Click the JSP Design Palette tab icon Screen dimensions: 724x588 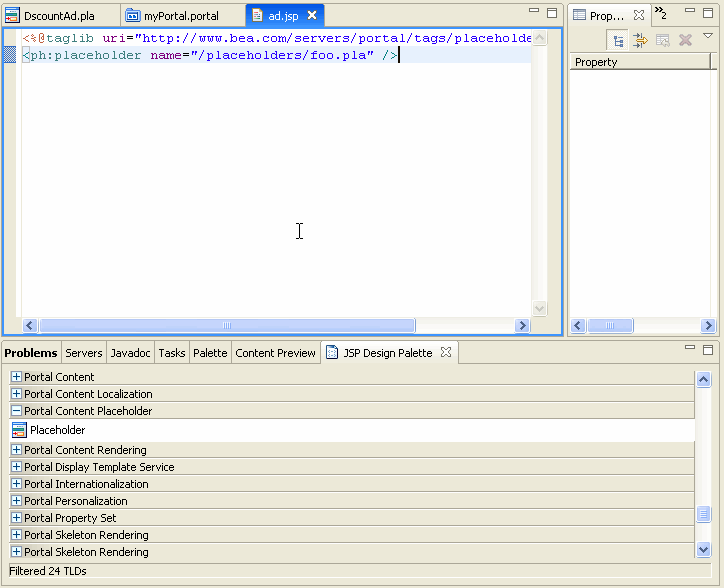[x=332, y=352]
